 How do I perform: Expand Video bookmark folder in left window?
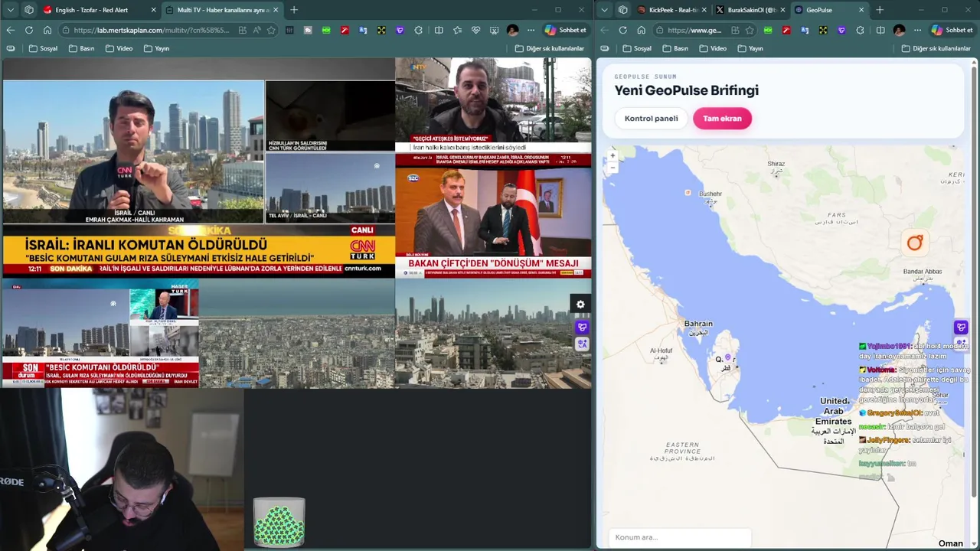pos(119,48)
